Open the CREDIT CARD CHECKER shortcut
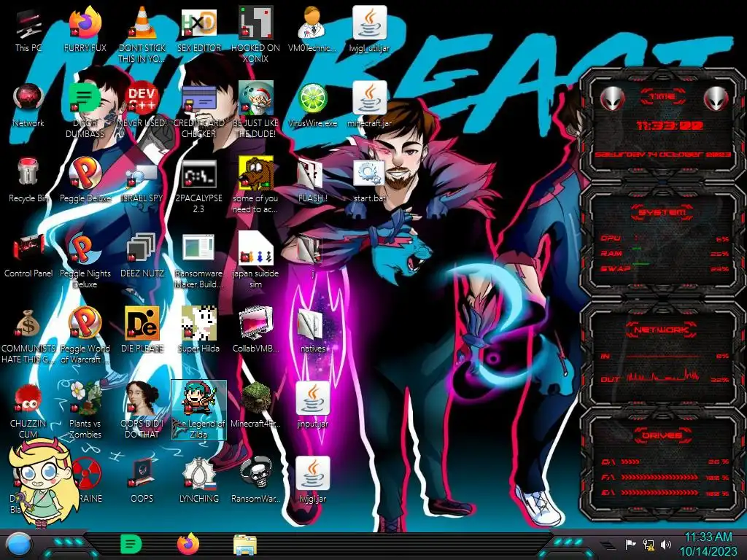This screenshot has width=747, height=560. click(x=198, y=111)
